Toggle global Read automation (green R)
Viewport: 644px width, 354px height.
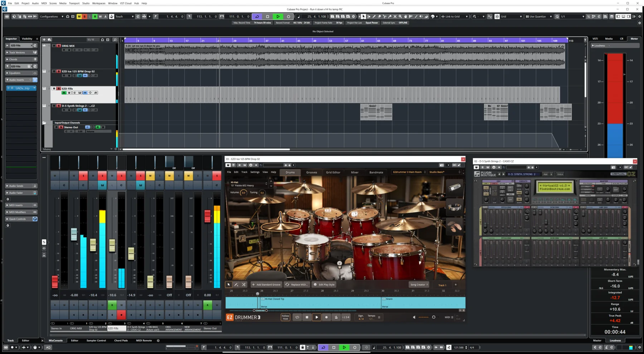click(95, 16)
